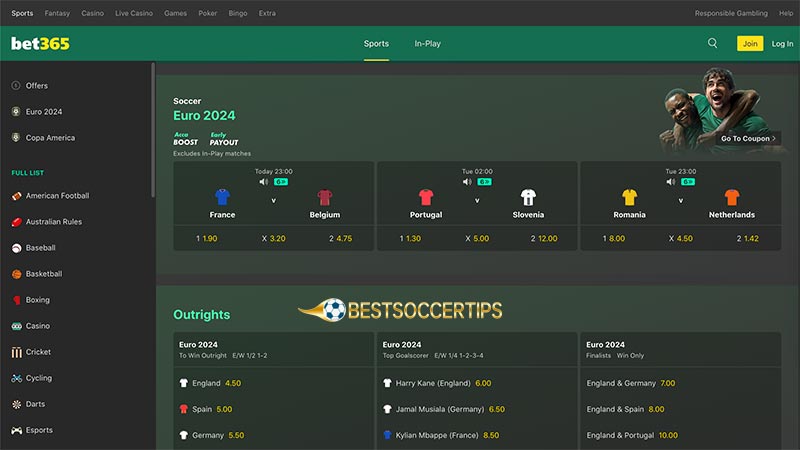Click the sidebar vertical scrollbar
The width and height of the screenshot is (800, 450).
pos(153,130)
